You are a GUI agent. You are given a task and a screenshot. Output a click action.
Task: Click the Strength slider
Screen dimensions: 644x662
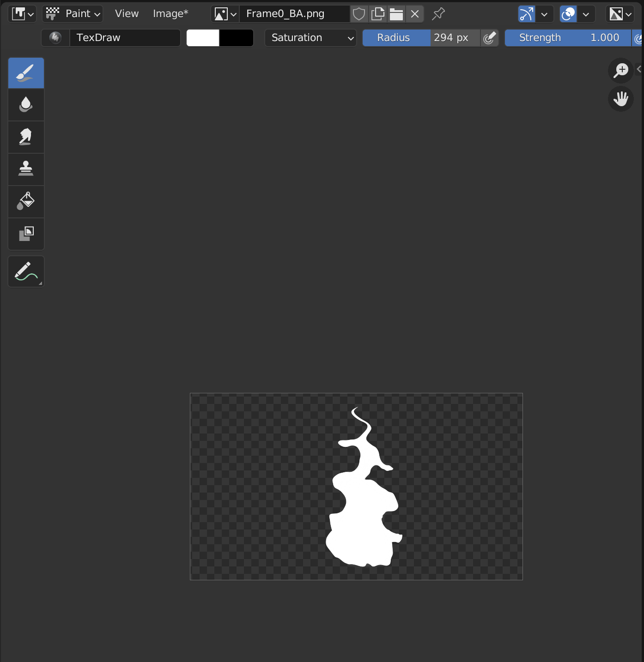click(568, 38)
